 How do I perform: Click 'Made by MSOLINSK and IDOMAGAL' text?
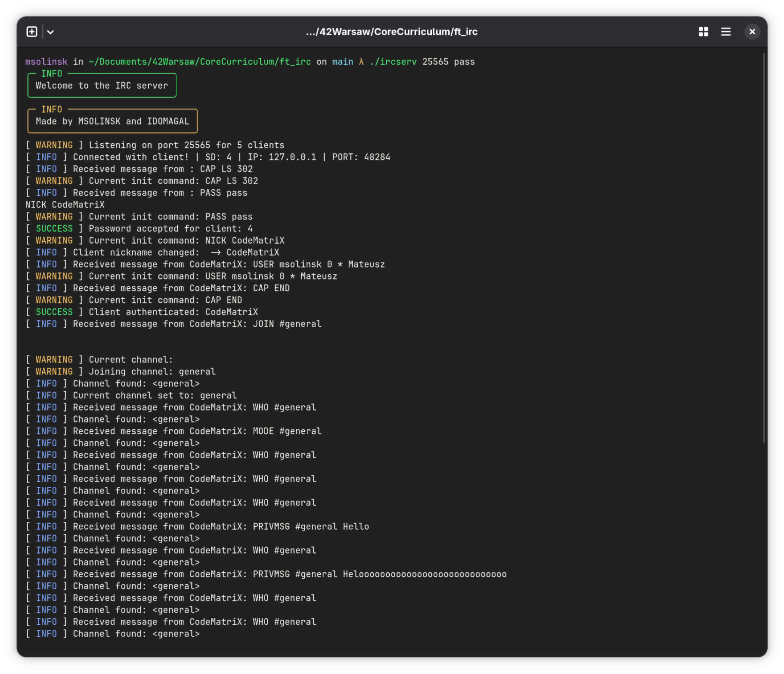112,121
